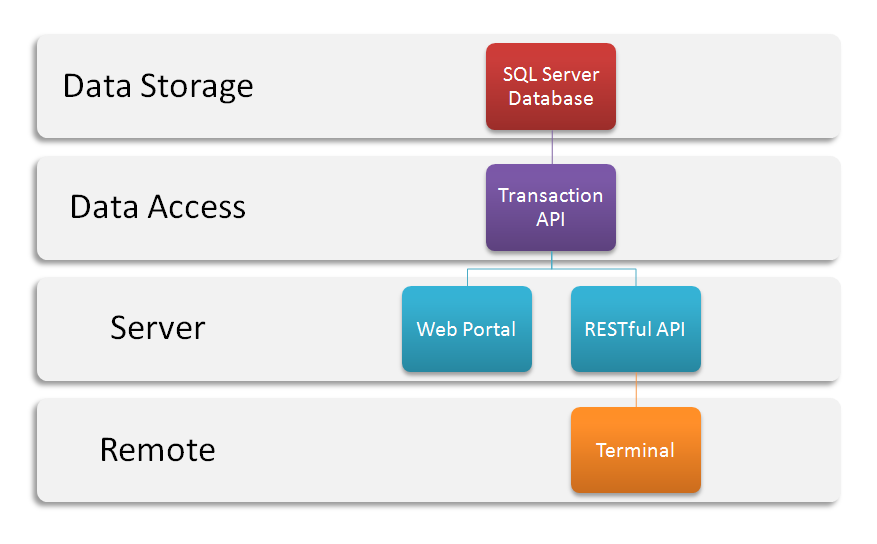
Task: Select the red SQL Server Database box
Action: tap(551, 87)
